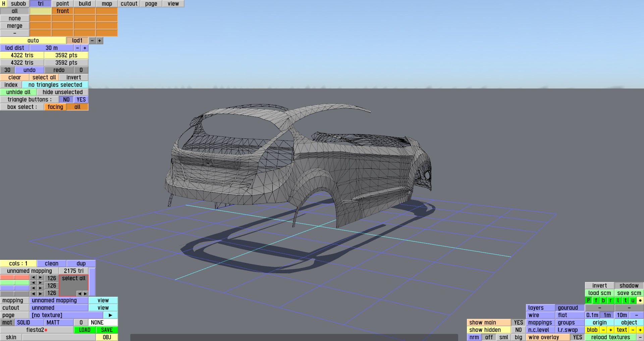Click the 30 m lod distance value
This screenshot has width=644, height=341.
(x=52, y=48)
